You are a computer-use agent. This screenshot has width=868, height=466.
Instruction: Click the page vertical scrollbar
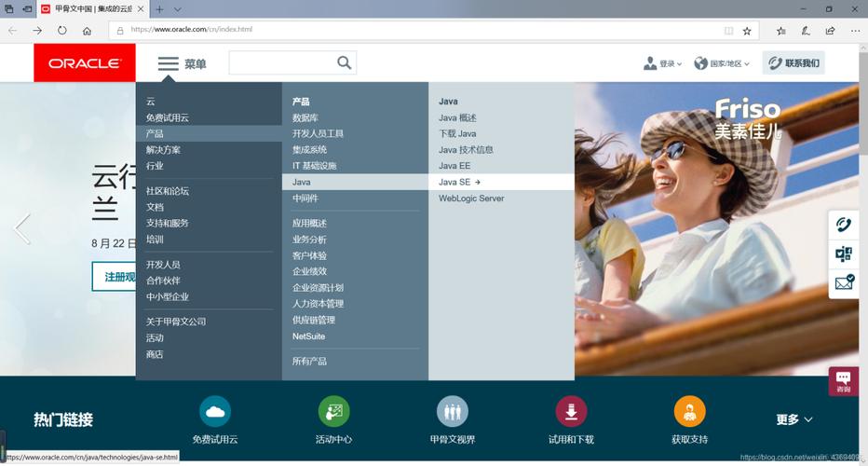point(863,253)
